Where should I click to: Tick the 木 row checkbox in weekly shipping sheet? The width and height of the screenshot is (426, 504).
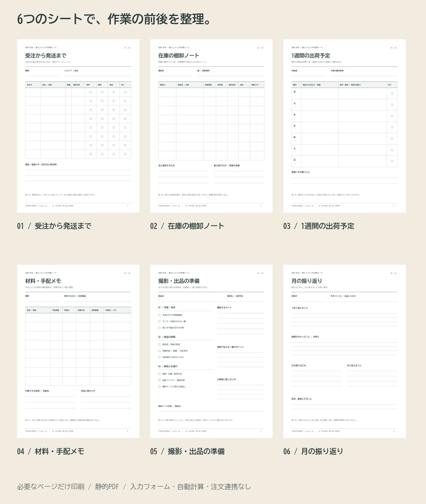coord(392,127)
